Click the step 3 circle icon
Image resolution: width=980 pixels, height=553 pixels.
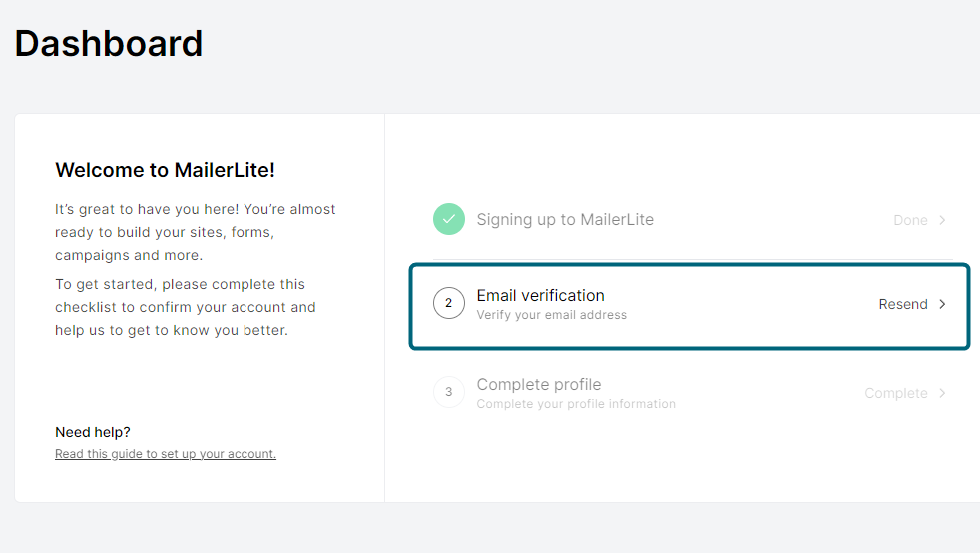(449, 392)
